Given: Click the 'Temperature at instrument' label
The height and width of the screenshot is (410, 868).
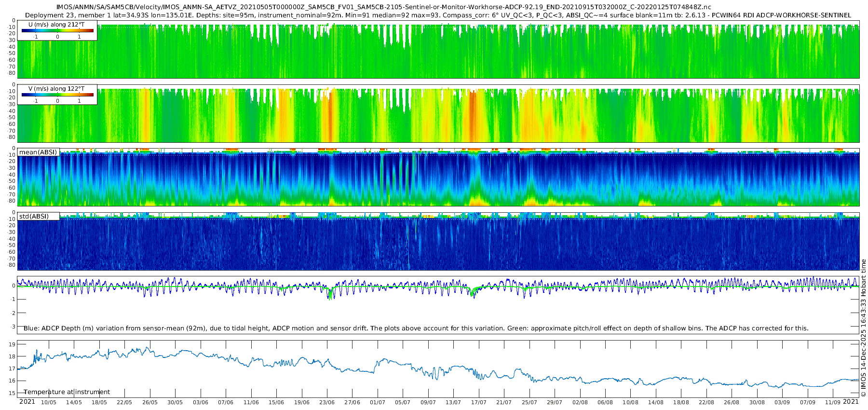Looking at the screenshot, I should point(67,392).
